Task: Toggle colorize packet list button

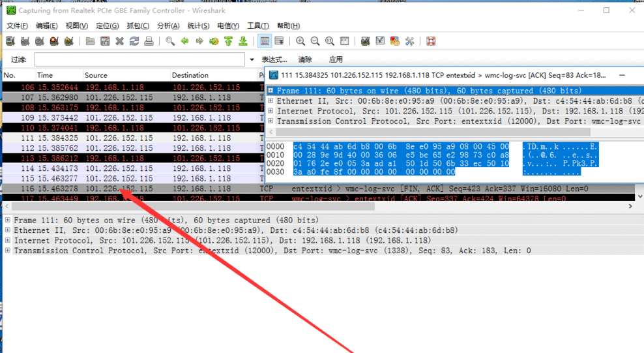Action: point(265,41)
